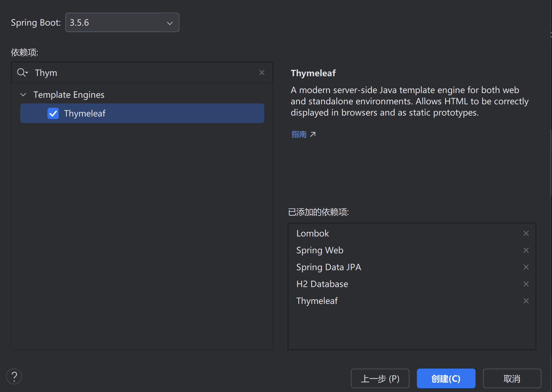Collapse the Template Engines group
Viewport: 552px width, 392px height.
[23, 94]
